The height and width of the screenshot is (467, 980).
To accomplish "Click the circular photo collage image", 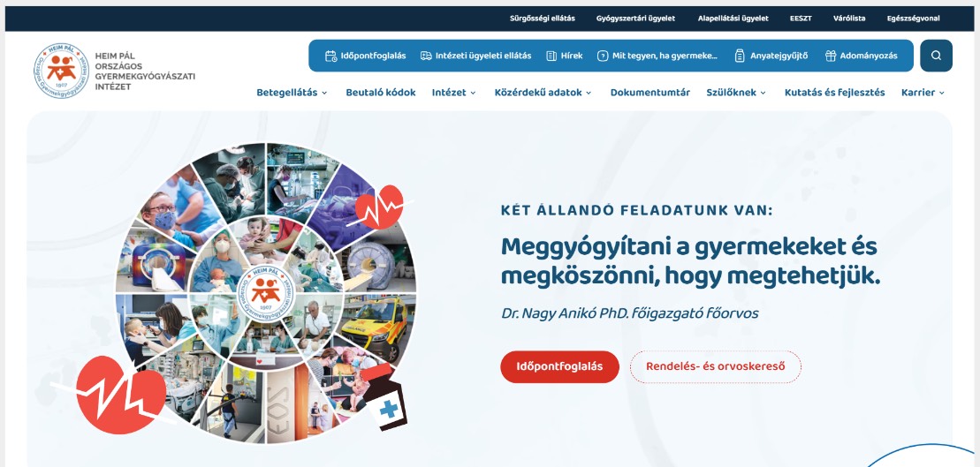I will (266, 293).
